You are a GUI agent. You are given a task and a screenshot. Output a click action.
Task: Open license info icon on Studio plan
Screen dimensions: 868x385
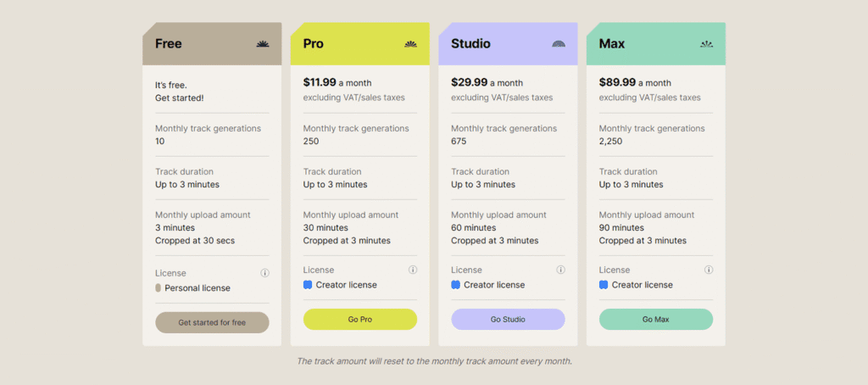click(x=561, y=270)
